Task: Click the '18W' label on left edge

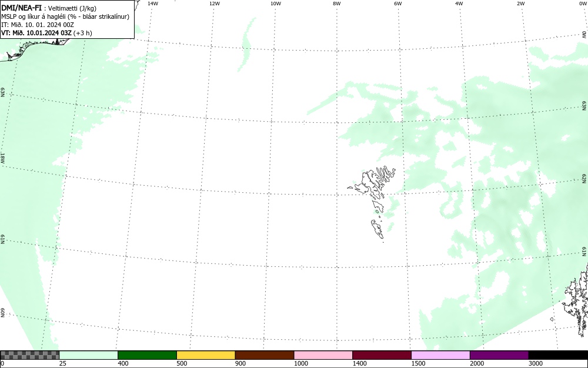Action: [x=2, y=158]
